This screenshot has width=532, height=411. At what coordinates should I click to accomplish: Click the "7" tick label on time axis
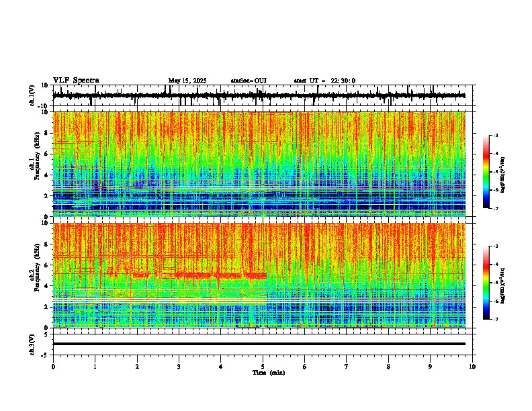pos(347,367)
